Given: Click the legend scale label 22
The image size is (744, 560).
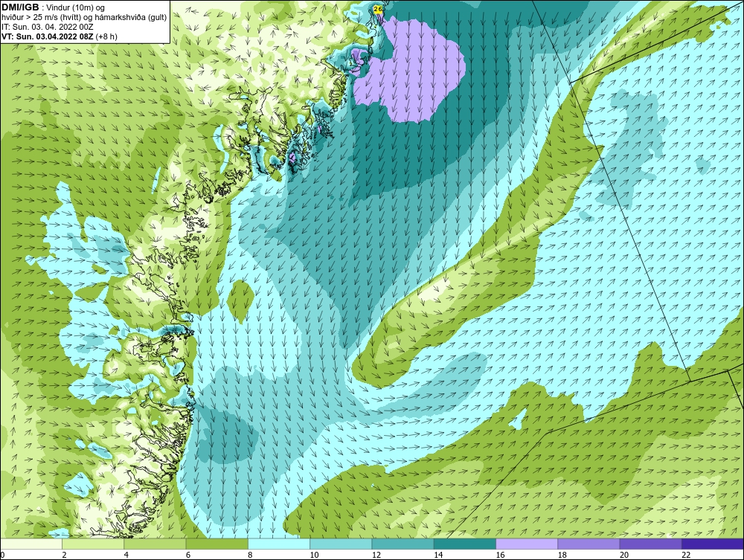Looking at the screenshot, I should (685, 555).
